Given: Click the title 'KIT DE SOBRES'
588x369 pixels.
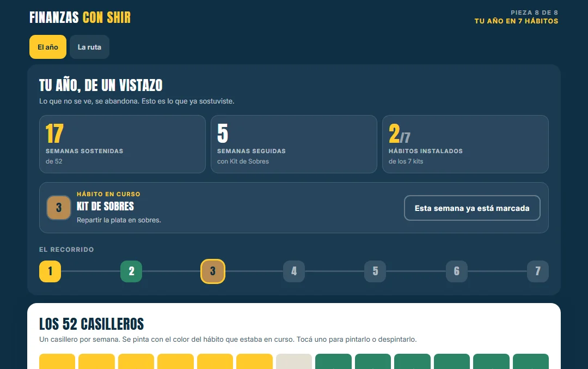Looking at the screenshot, I should coord(106,206).
